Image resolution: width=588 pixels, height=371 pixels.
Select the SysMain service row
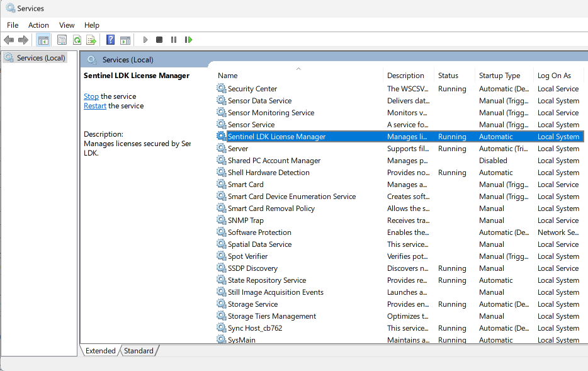pyautogui.click(x=400, y=340)
